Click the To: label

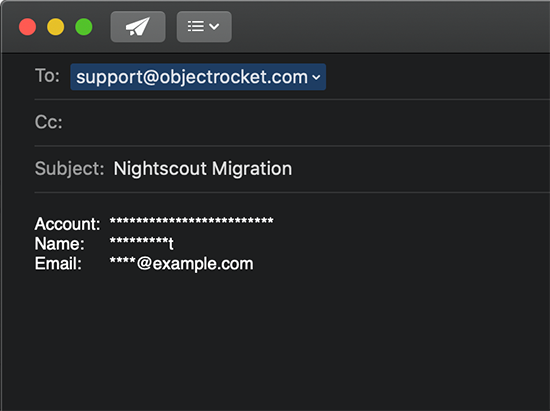(47, 76)
